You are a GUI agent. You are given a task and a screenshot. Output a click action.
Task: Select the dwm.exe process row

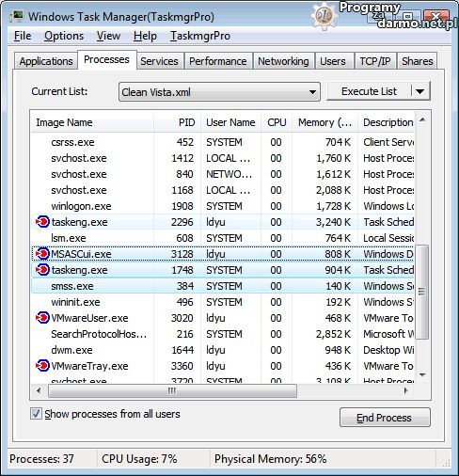[223, 350]
